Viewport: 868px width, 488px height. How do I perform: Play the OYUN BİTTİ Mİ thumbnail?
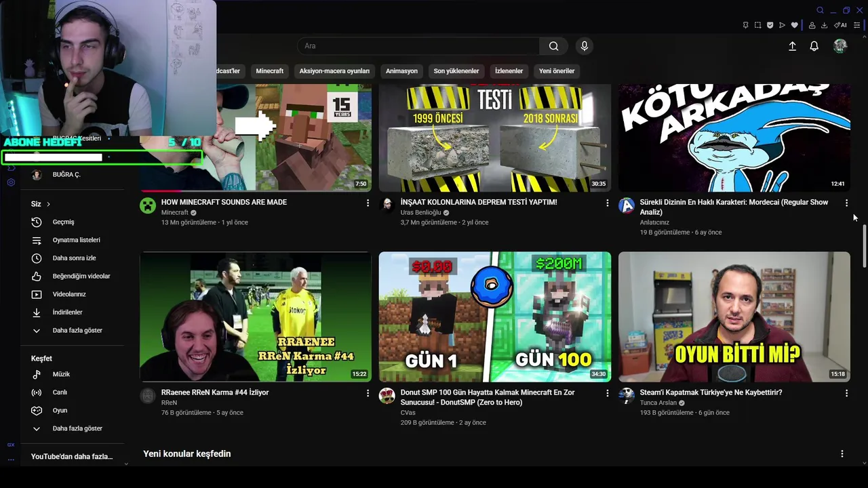click(734, 317)
